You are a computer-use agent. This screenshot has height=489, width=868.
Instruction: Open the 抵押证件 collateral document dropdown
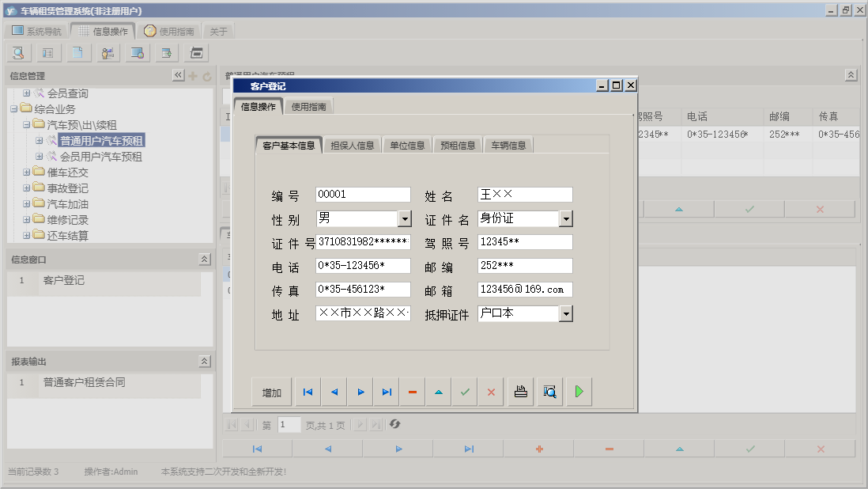pyautogui.click(x=564, y=314)
